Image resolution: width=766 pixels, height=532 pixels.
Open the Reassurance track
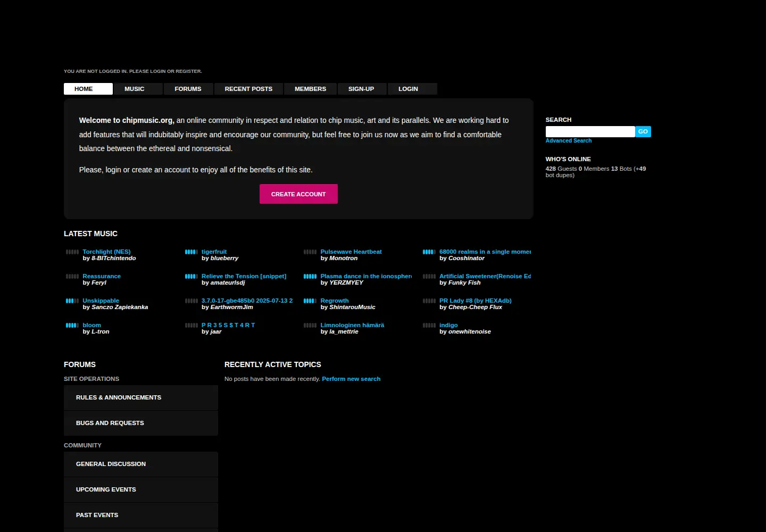point(102,277)
